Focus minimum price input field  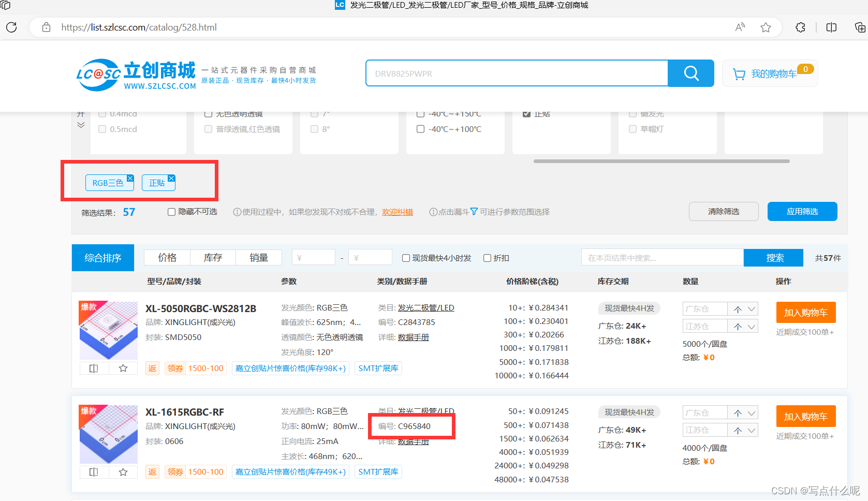tap(314, 258)
